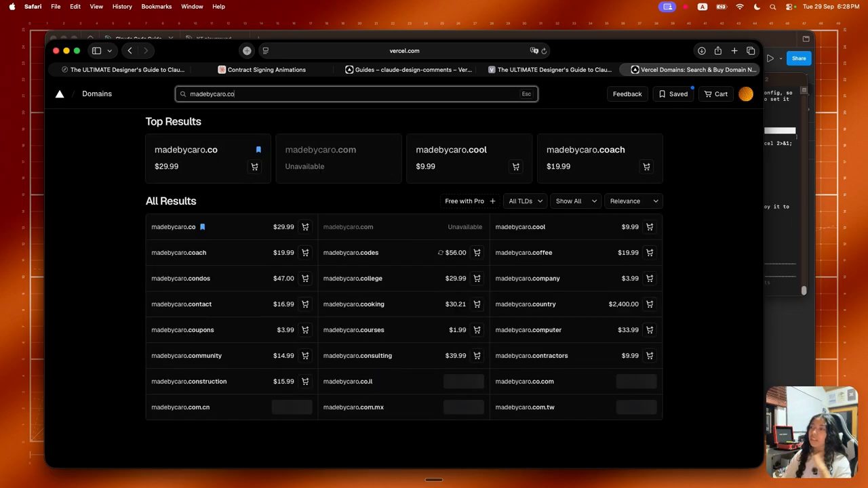Image resolution: width=868 pixels, height=488 pixels.
Task: Open the History menu
Action: (122, 7)
